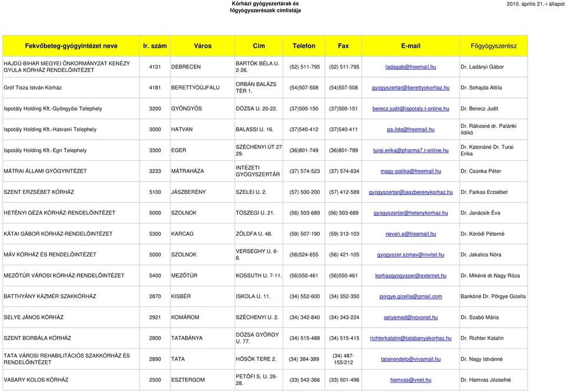The width and height of the screenshot is (566, 392).
Task: Click hamvas@vnet.hu email link
Action: click(410, 380)
